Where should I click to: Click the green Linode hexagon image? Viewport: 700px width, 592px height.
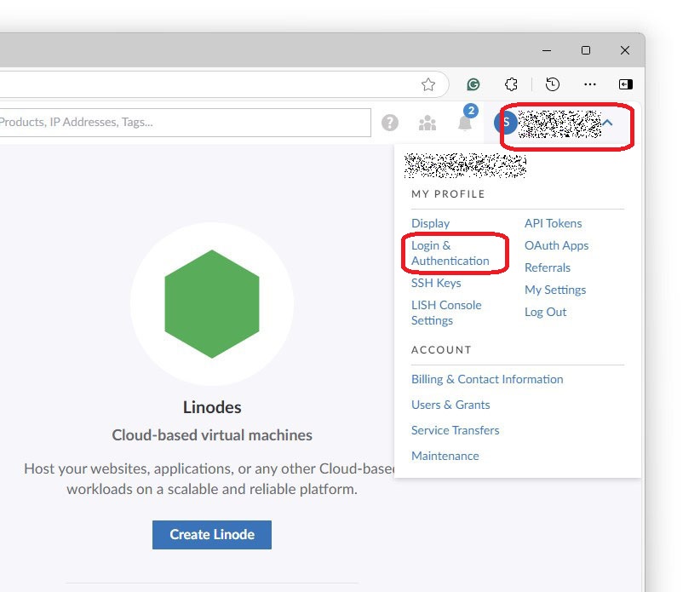(x=212, y=303)
